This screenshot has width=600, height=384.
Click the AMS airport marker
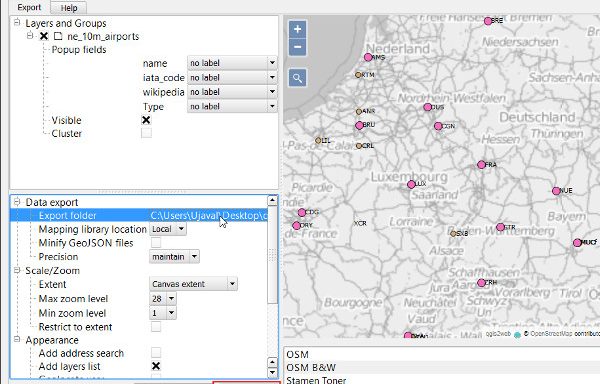[x=368, y=57]
